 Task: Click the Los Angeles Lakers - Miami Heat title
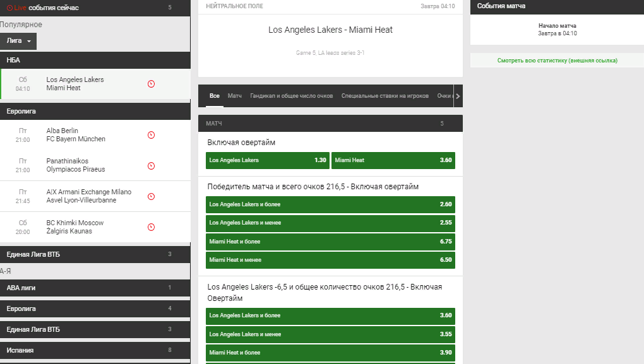330,30
